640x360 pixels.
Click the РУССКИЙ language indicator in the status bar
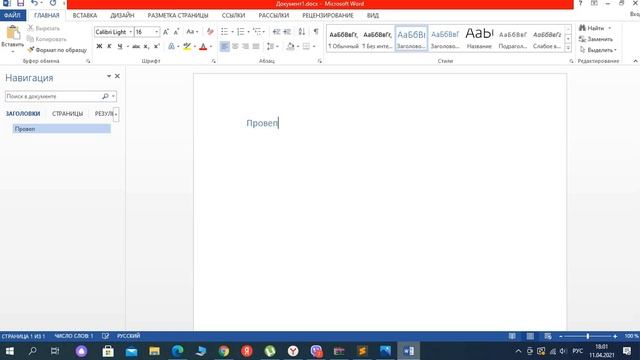129,336
